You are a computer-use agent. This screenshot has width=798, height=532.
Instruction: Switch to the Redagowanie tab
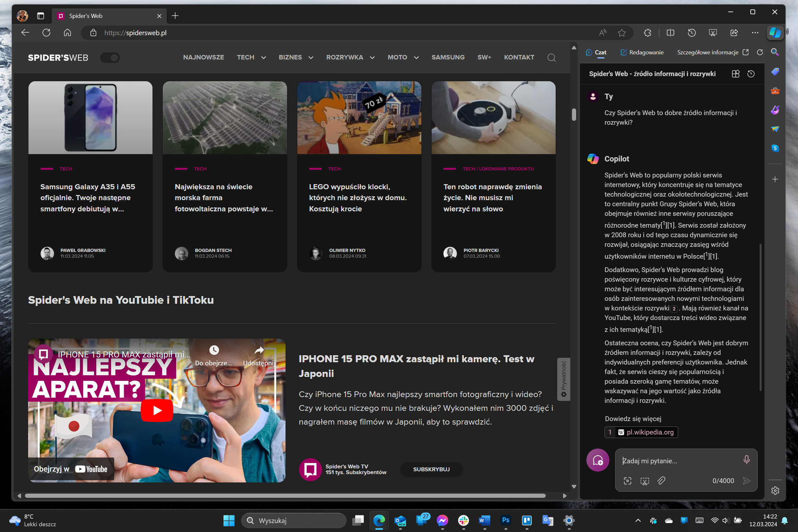point(642,52)
